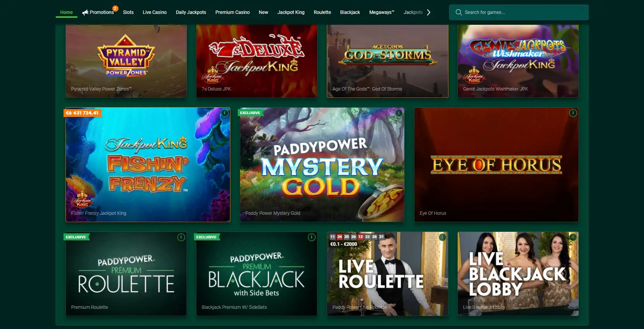Open the Jackpot King tab
Image resolution: width=644 pixels, height=329 pixels.
click(291, 12)
